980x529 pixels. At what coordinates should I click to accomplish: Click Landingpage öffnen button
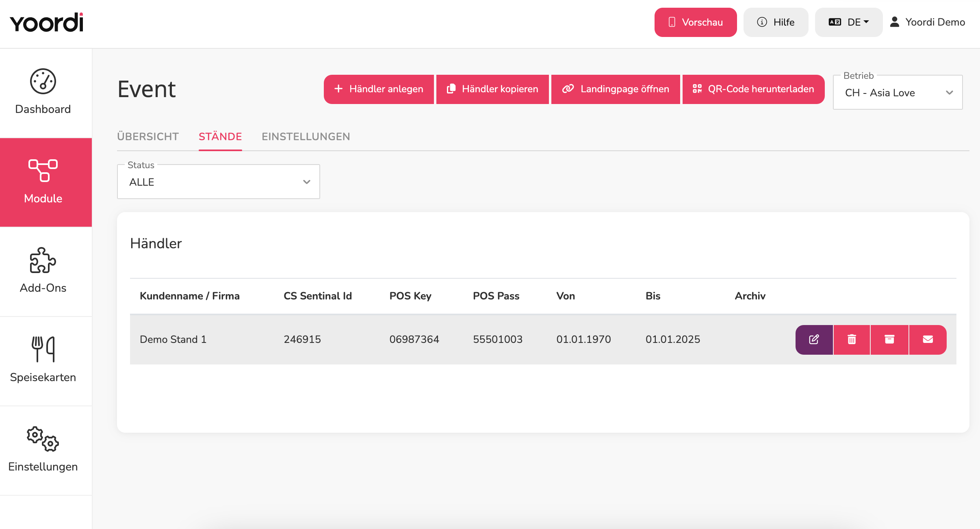tap(616, 89)
